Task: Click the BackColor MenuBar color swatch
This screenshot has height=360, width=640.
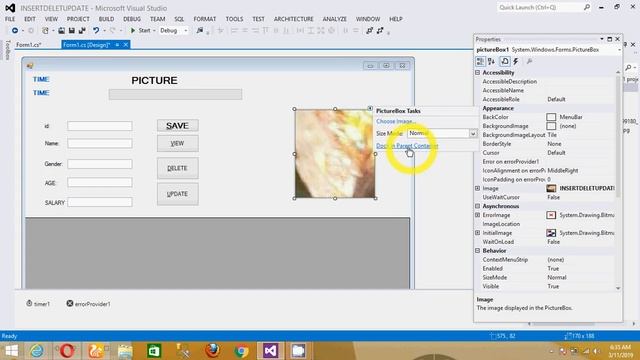Action: click(x=551, y=117)
